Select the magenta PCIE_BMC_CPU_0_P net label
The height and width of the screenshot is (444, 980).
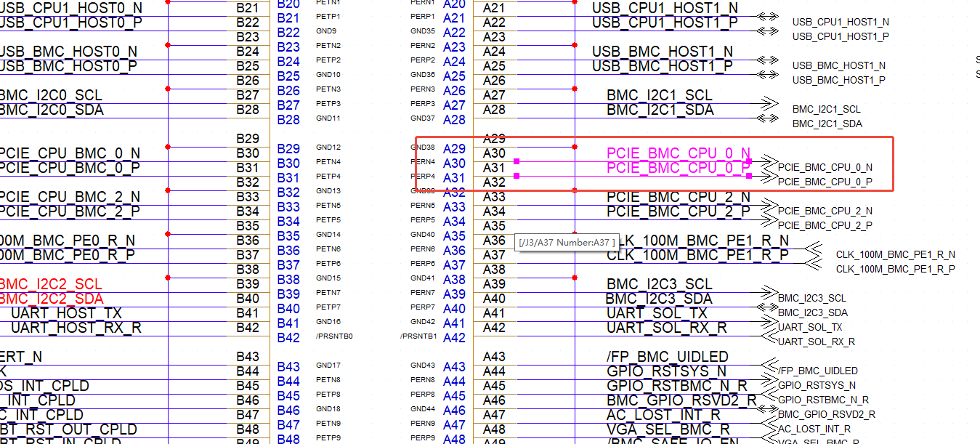(x=678, y=169)
